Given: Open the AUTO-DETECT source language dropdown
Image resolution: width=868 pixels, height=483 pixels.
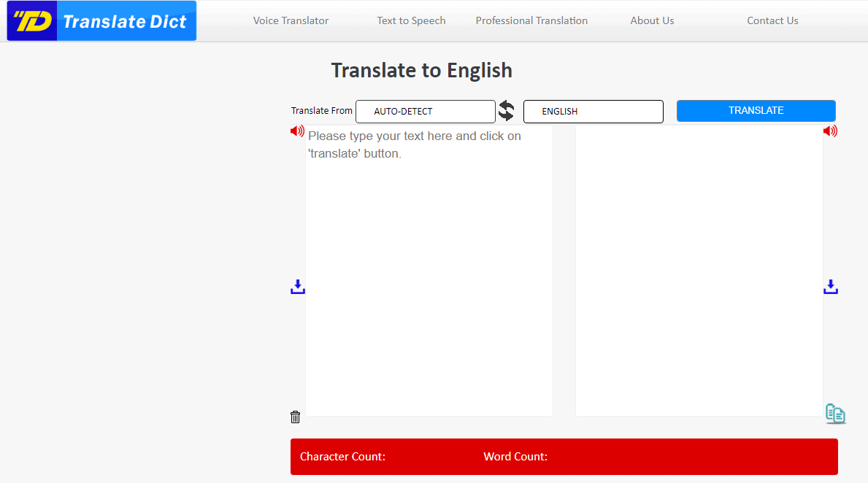Looking at the screenshot, I should click(425, 112).
